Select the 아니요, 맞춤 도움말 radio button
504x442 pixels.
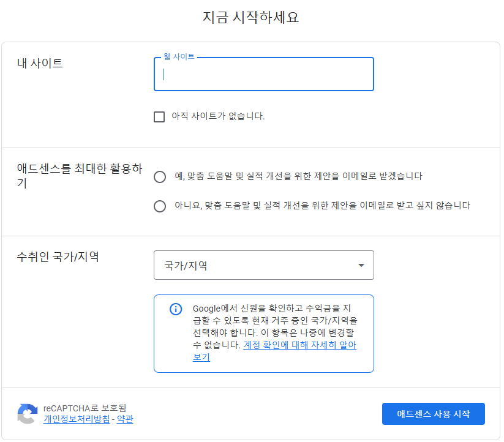pyautogui.click(x=160, y=206)
